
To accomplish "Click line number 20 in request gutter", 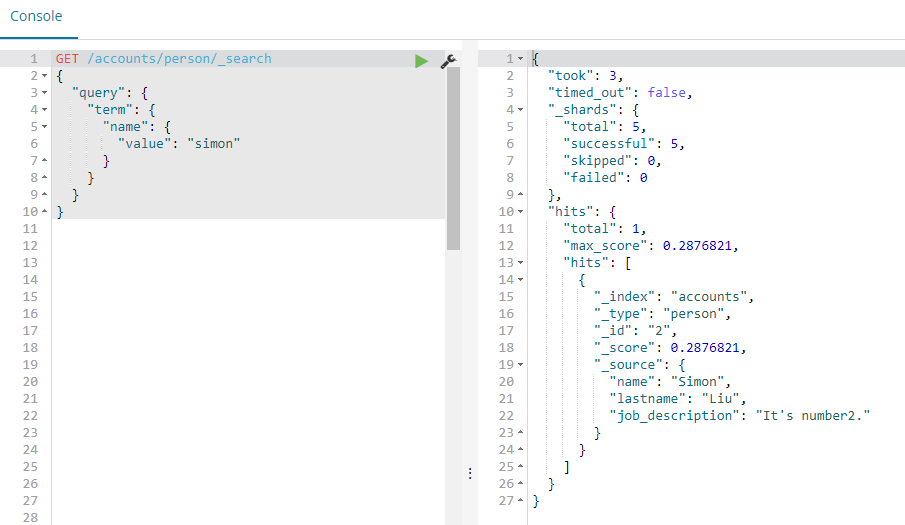I will click(x=31, y=382).
